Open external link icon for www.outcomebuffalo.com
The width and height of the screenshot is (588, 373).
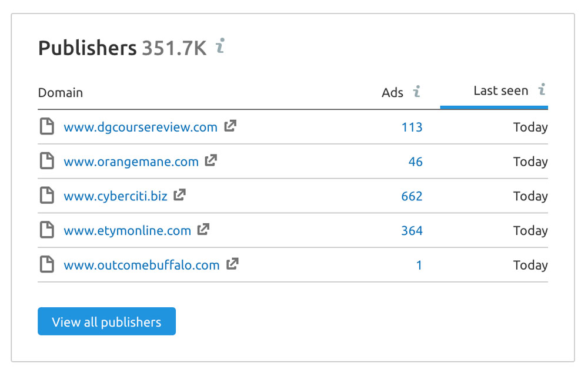pos(232,264)
